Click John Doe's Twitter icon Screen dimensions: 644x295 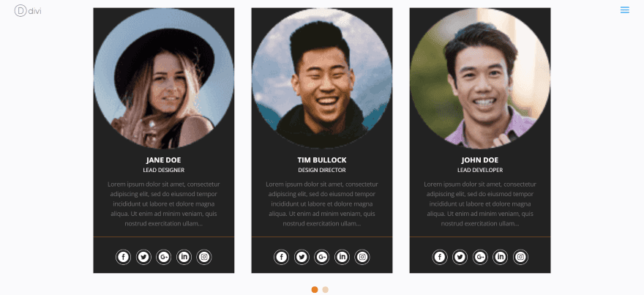[x=460, y=257]
